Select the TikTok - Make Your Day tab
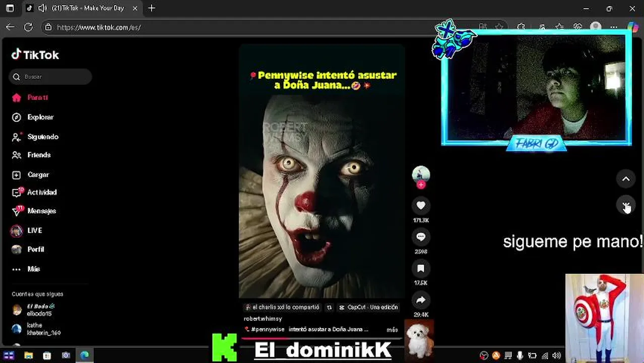Image resolution: width=644 pixels, height=363 pixels. coord(82,8)
